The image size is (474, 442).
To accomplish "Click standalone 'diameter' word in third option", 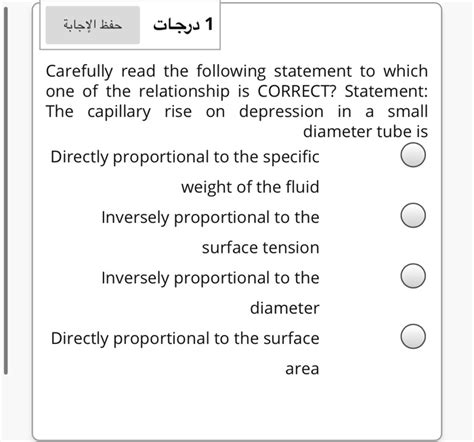I will [285, 308].
